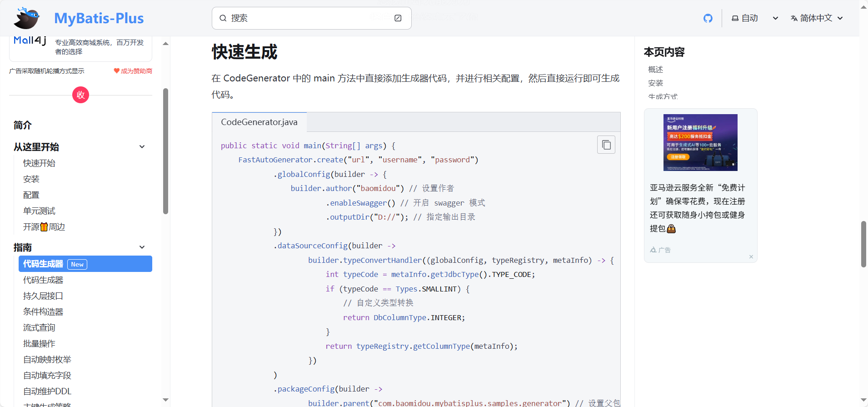Viewport: 868px width, 407px height.
Task: Open the 安装 sidebar page
Action: [31, 179]
